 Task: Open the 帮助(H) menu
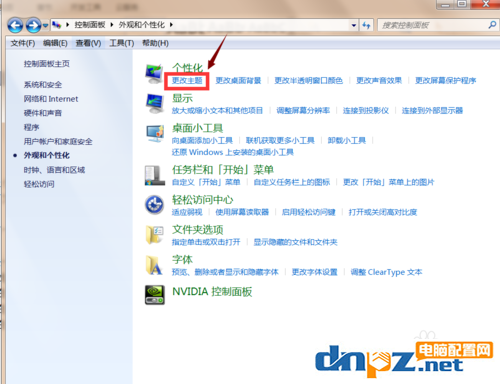155,43
